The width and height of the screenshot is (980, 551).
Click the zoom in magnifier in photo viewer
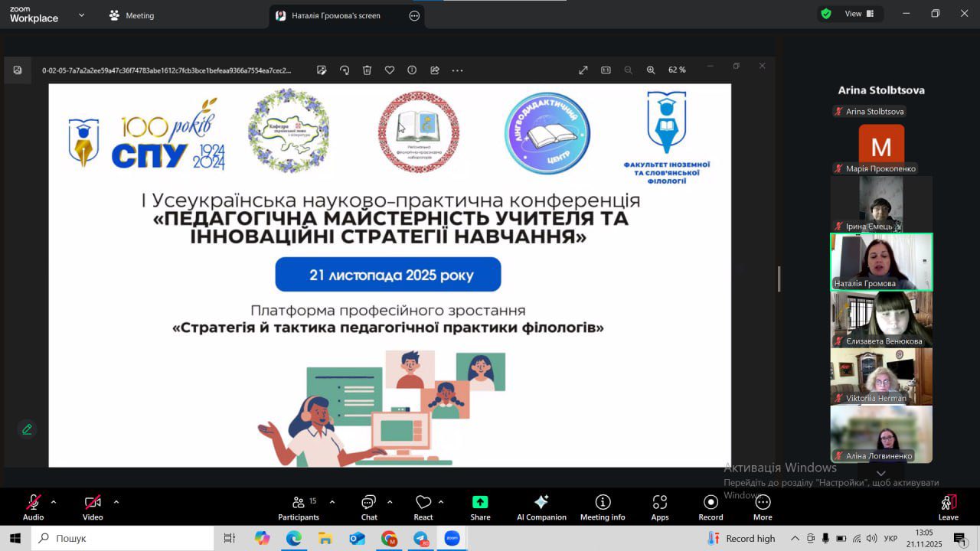pos(651,70)
